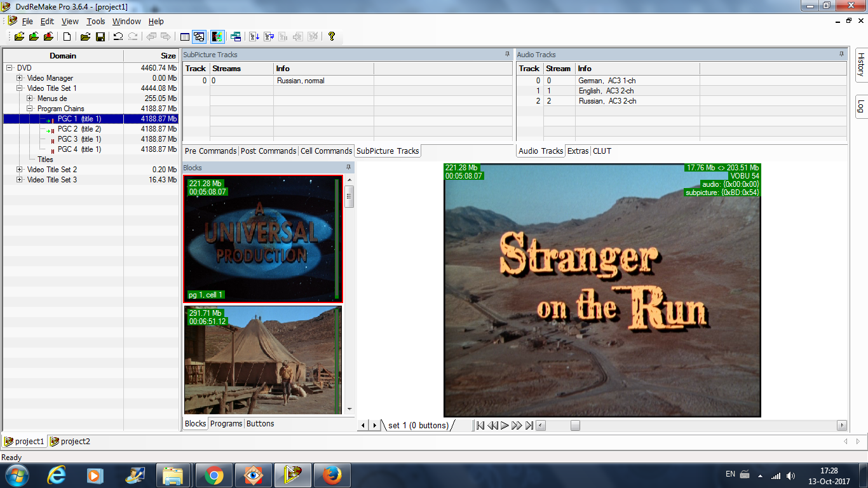Click the folder icon with red arrow
868x488 pixels.
pos(48,37)
